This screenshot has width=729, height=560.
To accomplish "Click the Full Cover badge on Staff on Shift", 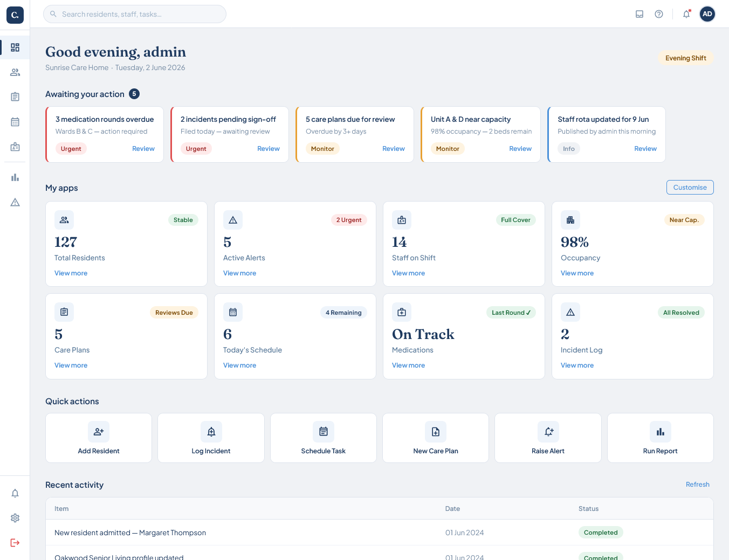I will coord(515,220).
